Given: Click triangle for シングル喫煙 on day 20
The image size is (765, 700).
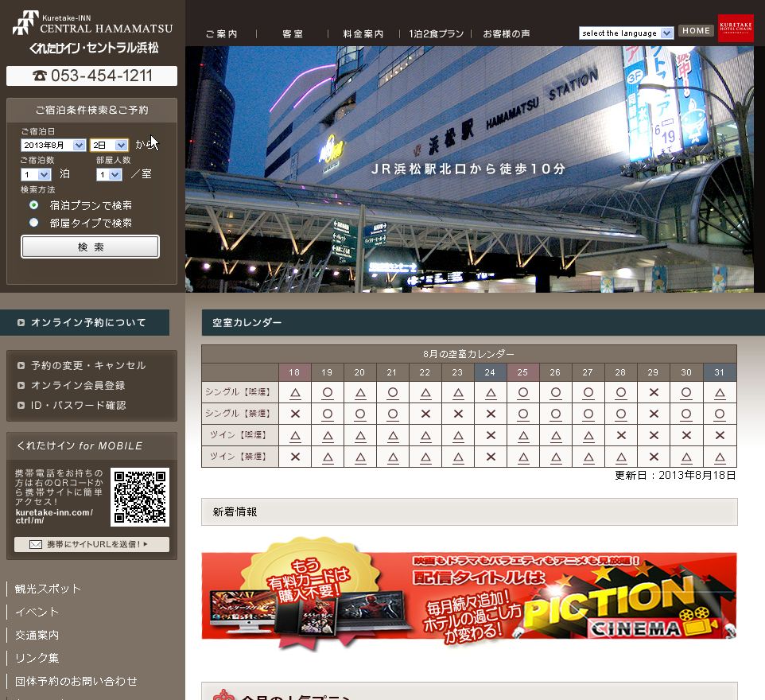Looking at the screenshot, I should (360, 393).
